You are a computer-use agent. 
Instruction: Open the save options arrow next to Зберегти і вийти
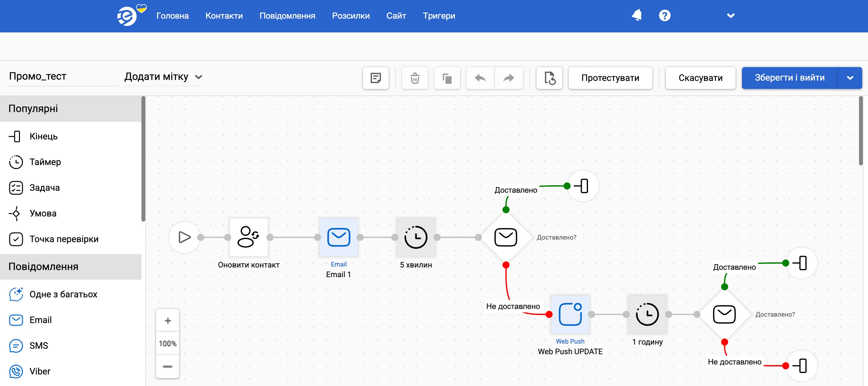pyautogui.click(x=850, y=78)
